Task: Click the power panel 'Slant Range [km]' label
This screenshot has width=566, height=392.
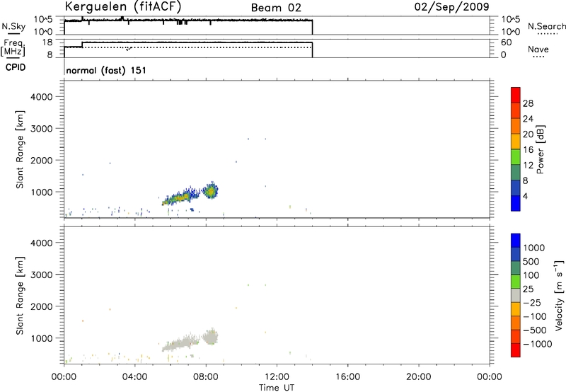Action: pyautogui.click(x=20, y=149)
